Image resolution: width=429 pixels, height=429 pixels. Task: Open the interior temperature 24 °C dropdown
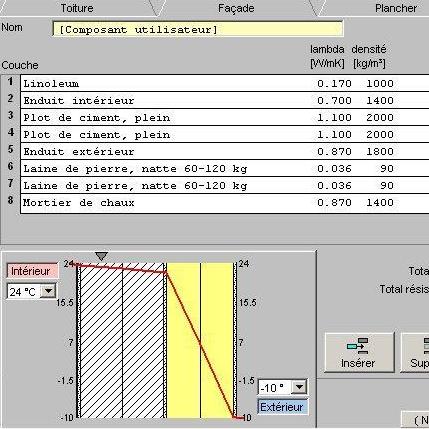coord(48,291)
